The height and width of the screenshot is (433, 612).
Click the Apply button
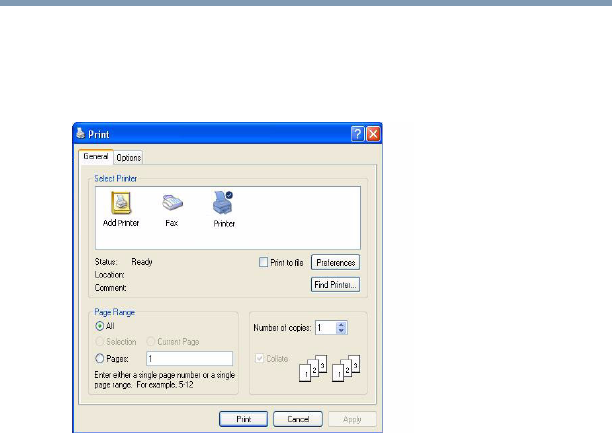(x=352, y=419)
